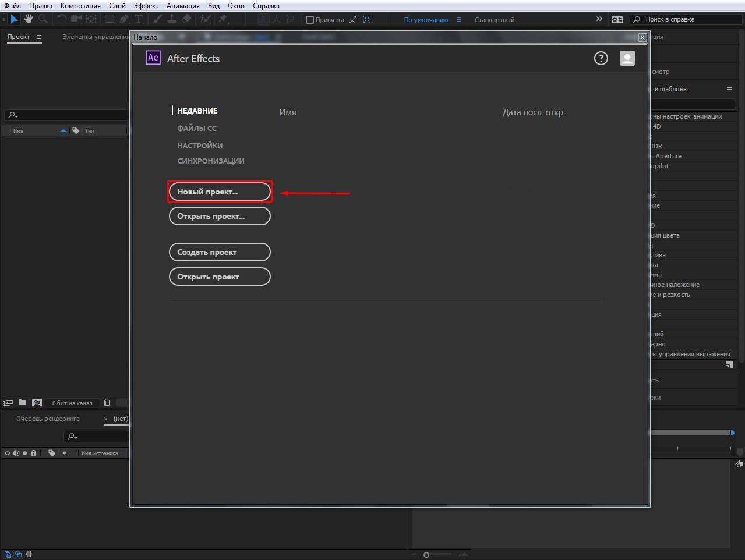Viewport: 745px width, 560px height.
Task: Select the Rectangle shape tool
Action: pyautogui.click(x=110, y=19)
